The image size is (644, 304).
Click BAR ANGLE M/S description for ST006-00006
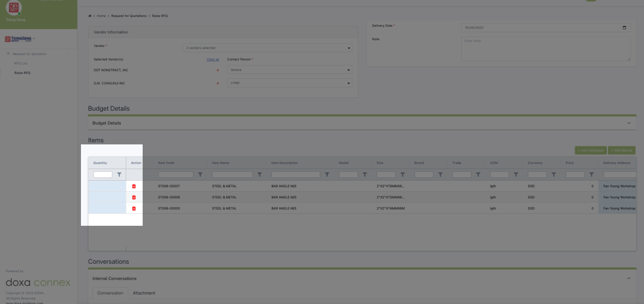(284, 197)
